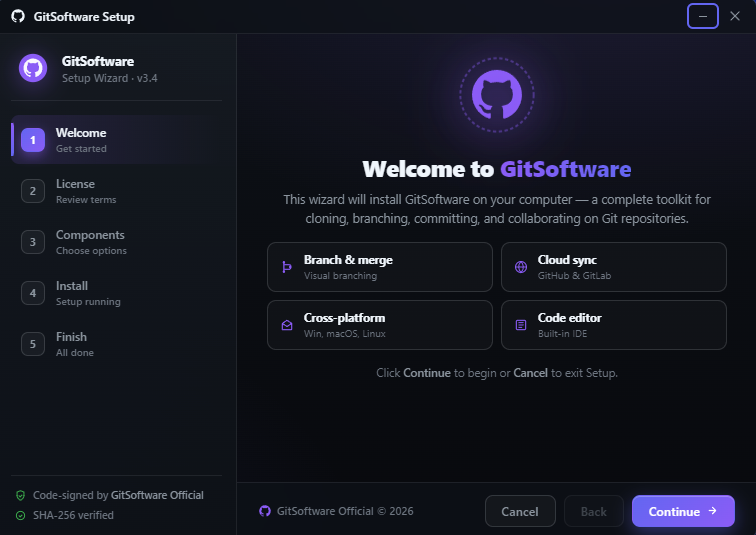Open the Cross-platform feature card
756x535 pixels.
[x=380, y=325]
